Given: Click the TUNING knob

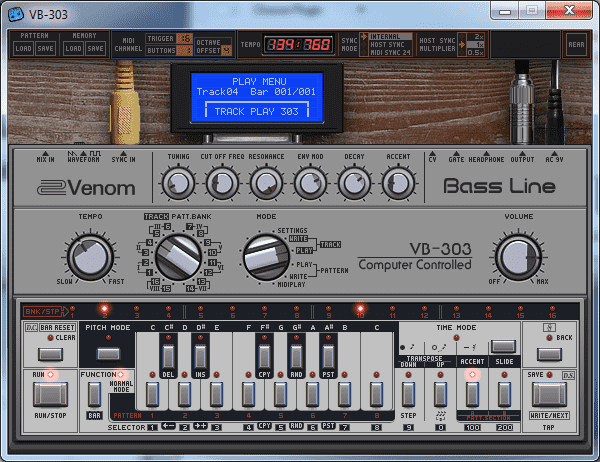Looking at the screenshot, I should tap(178, 183).
